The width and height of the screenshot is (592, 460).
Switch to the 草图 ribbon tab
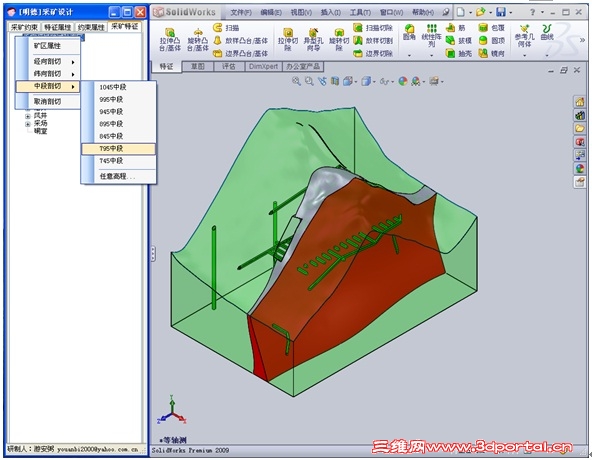click(x=197, y=67)
